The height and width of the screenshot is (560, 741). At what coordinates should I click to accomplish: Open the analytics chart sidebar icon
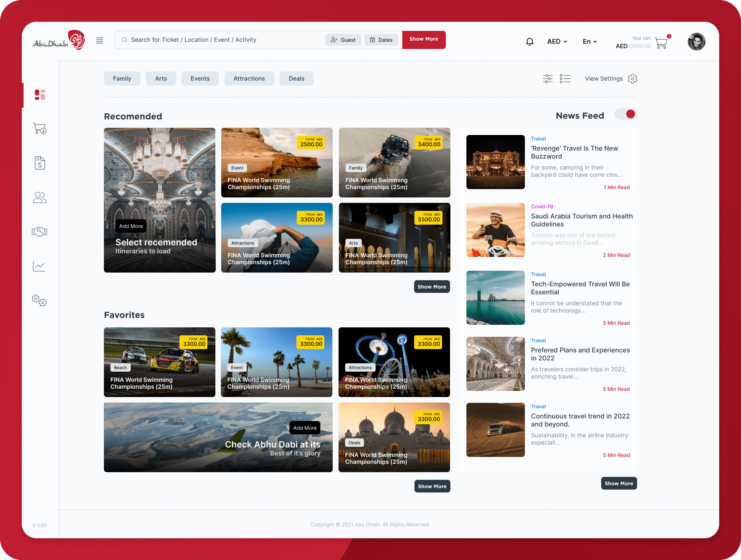[x=39, y=266]
